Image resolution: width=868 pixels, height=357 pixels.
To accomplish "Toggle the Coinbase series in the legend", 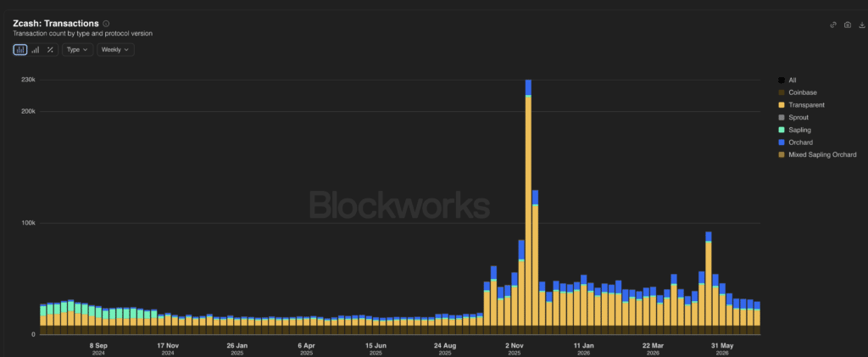I will click(x=797, y=92).
